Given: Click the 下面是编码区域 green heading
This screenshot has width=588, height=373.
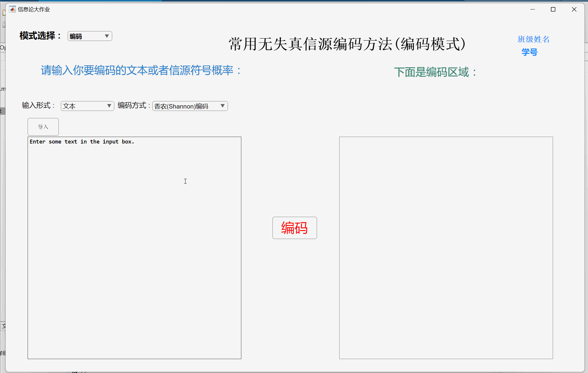Looking at the screenshot, I should click(435, 72).
